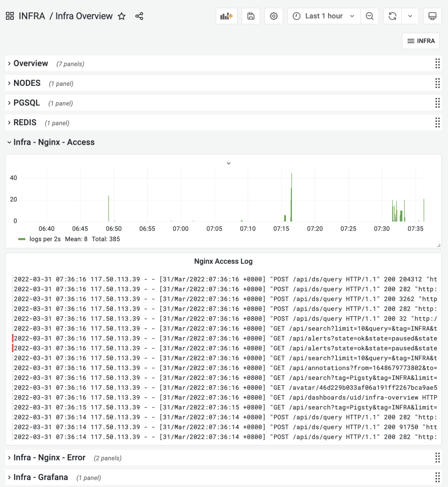448x487 pixels.
Task: Open the refresh interval dropdown
Action: (x=410, y=16)
